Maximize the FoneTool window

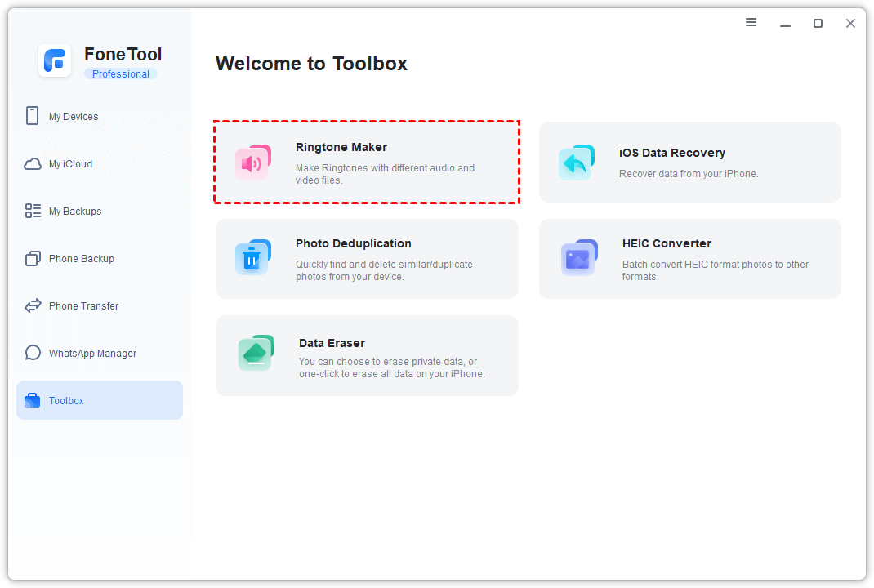tap(818, 23)
